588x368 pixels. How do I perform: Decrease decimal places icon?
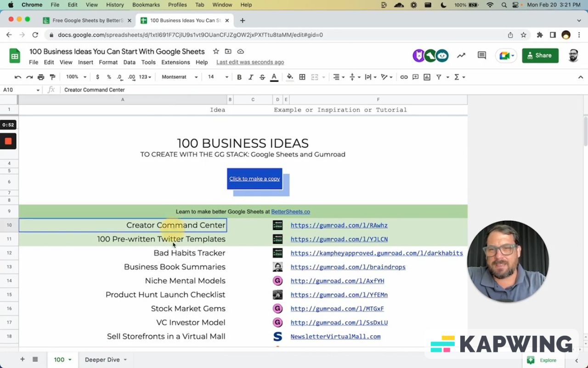point(119,77)
